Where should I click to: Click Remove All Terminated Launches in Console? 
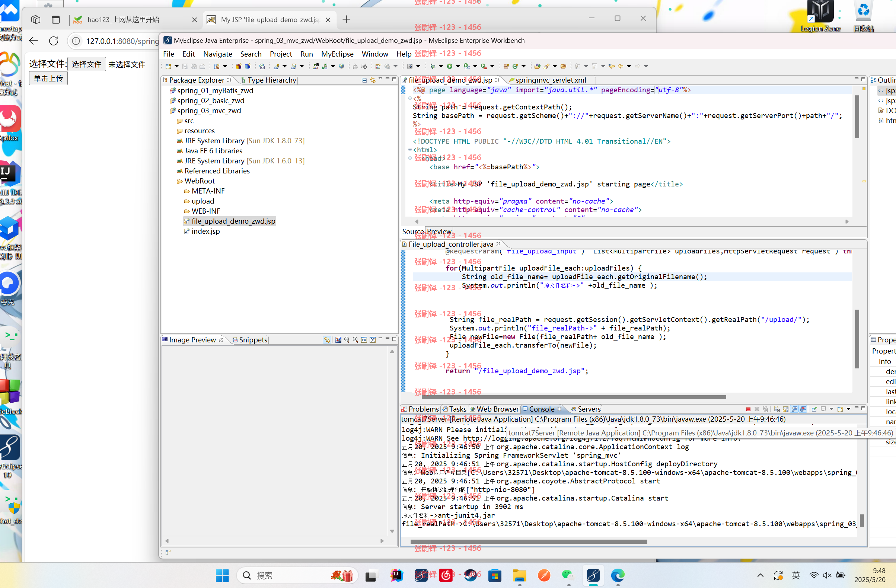765,409
